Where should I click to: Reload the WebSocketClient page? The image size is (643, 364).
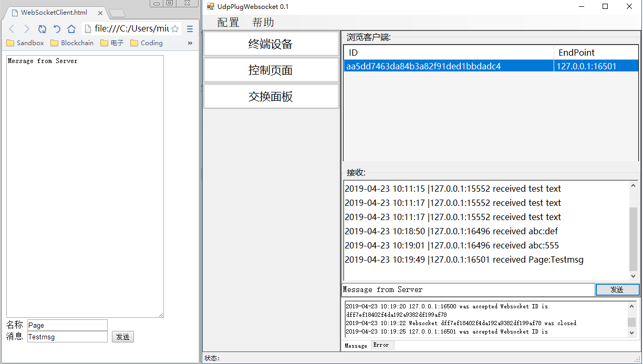42,29
